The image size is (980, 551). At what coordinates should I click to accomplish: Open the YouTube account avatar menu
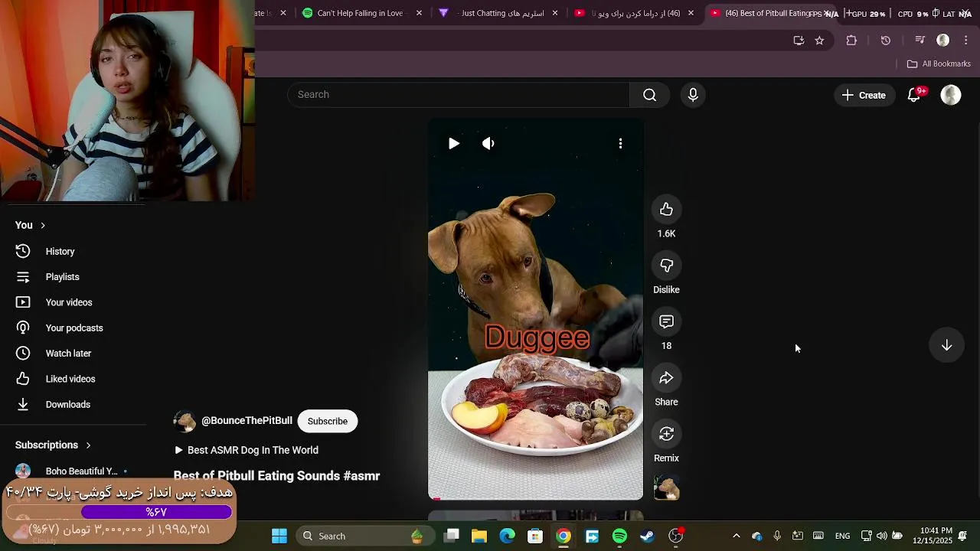pyautogui.click(x=951, y=95)
